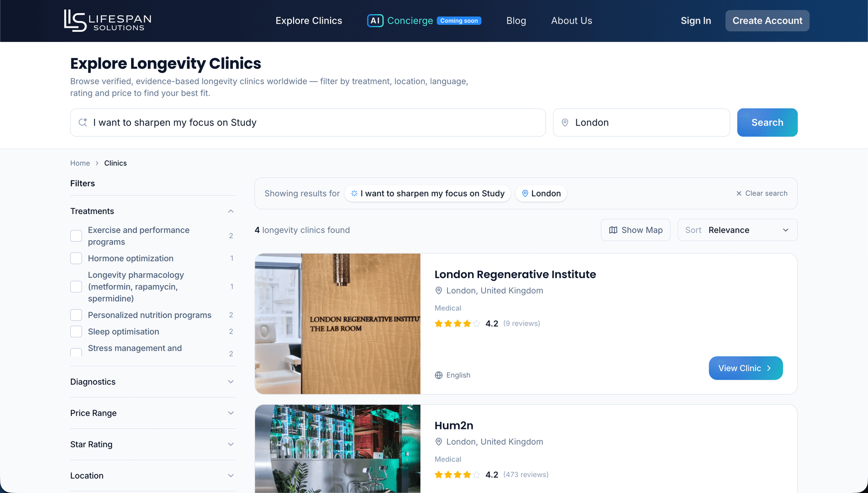This screenshot has height=493, width=868.
Task: Click the London Regenerative Institute title
Action: click(x=515, y=274)
